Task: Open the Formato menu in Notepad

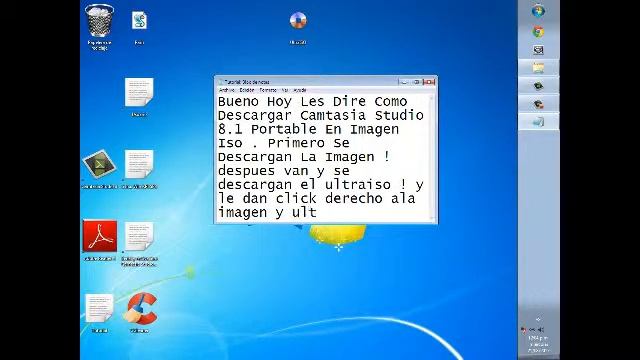Action: [268, 90]
